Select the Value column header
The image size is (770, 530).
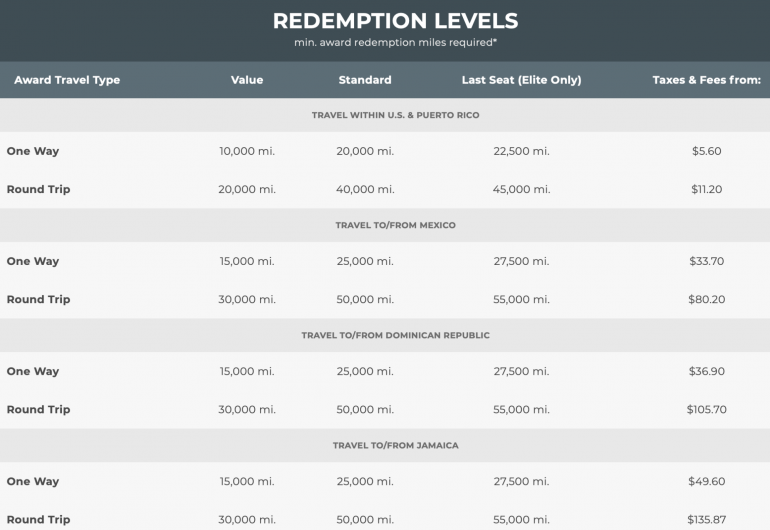point(246,80)
